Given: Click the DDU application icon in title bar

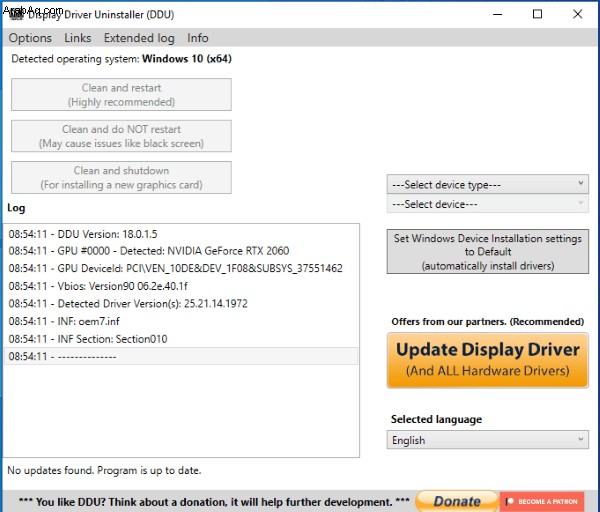Looking at the screenshot, I should [x=16, y=14].
